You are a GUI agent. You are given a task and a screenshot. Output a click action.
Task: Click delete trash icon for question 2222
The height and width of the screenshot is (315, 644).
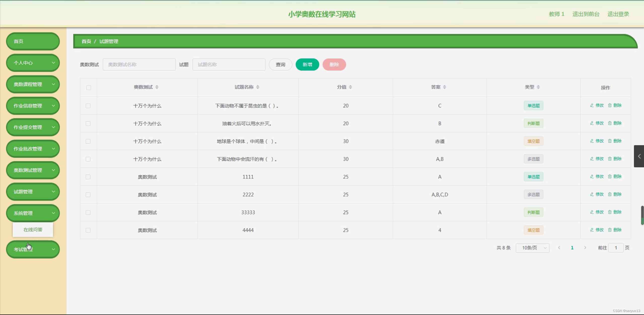point(610,194)
